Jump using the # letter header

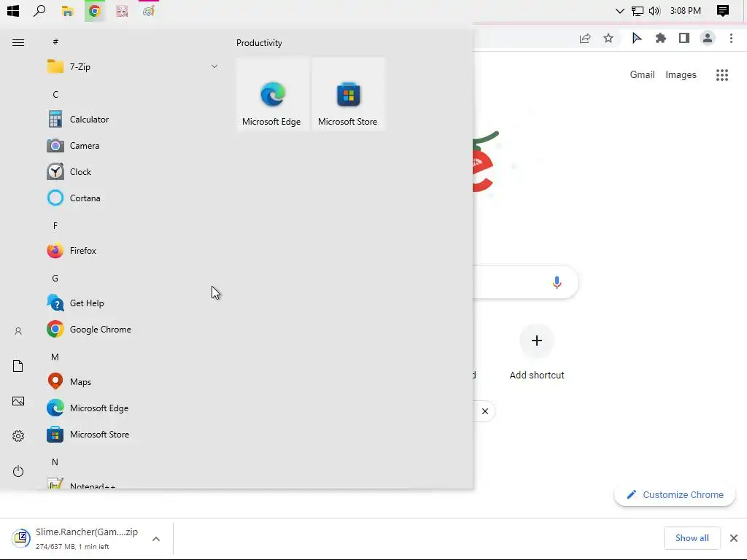[x=55, y=42]
